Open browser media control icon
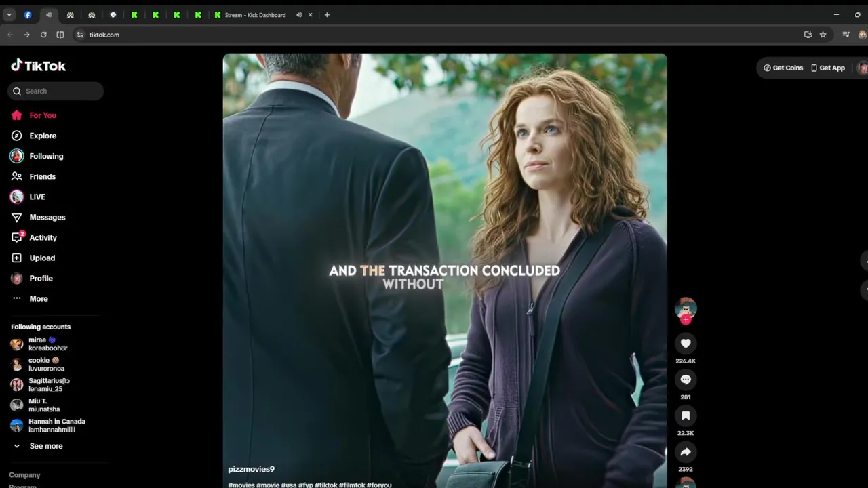This screenshot has height=488, width=868. coord(846,35)
